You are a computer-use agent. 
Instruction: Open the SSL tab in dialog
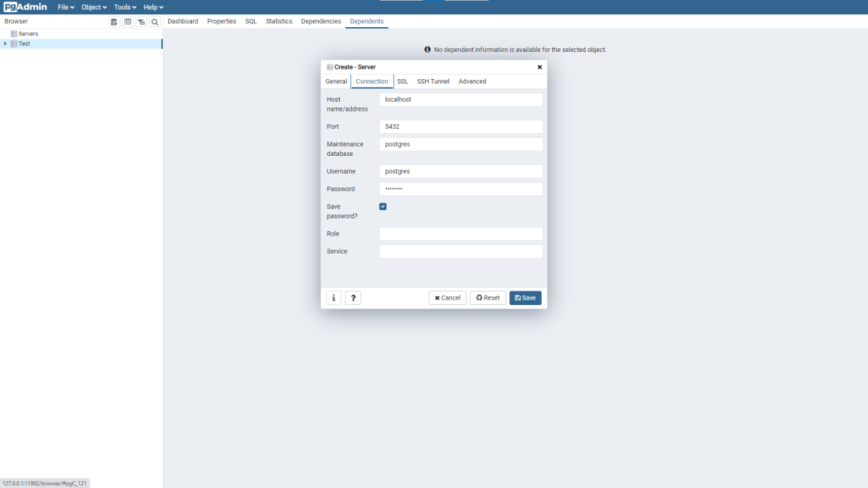(402, 81)
